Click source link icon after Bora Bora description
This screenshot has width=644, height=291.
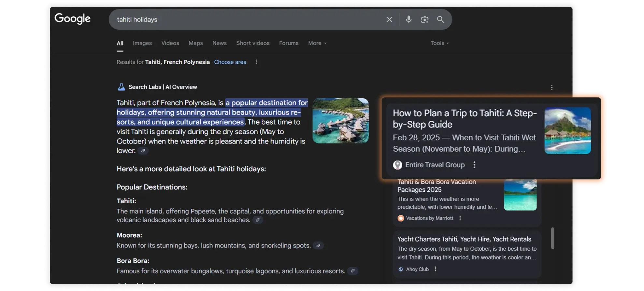tap(353, 271)
